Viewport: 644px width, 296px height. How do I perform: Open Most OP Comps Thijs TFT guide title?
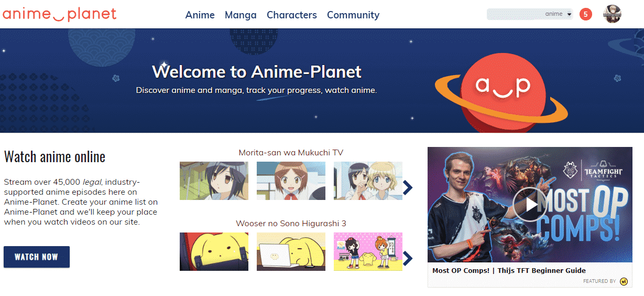[x=509, y=271]
